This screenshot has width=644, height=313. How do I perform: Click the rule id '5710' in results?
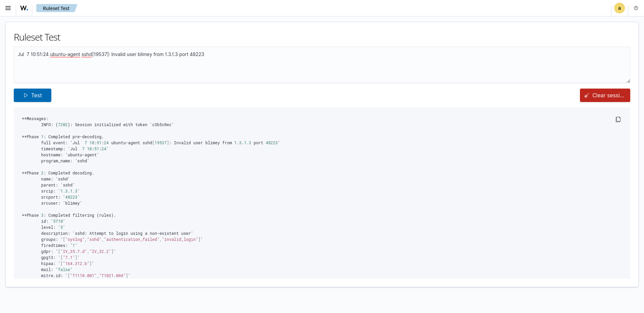tap(57, 221)
